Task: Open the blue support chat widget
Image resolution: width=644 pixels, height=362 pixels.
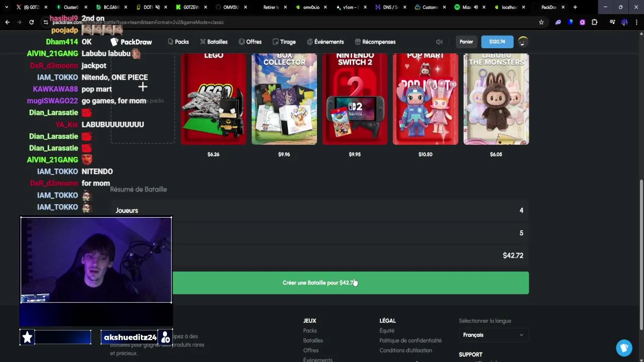Action: click(x=624, y=347)
